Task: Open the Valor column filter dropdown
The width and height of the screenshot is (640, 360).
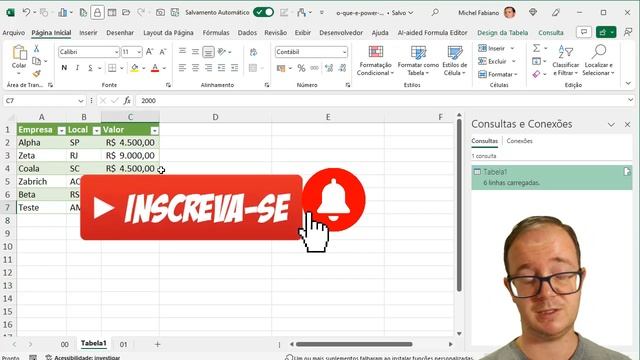Action: [x=154, y=130]
